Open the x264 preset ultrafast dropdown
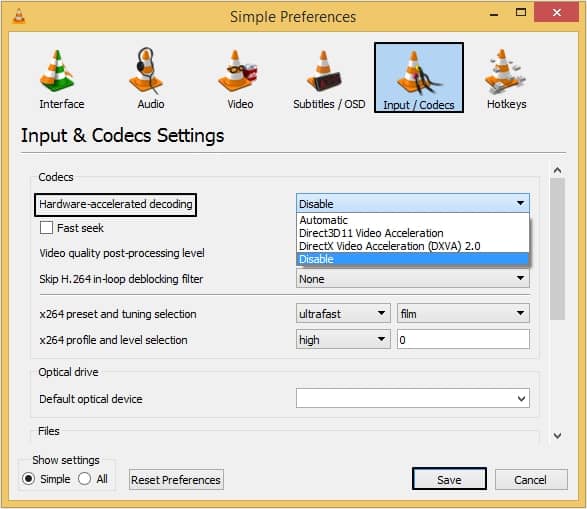 click(343, 313)
